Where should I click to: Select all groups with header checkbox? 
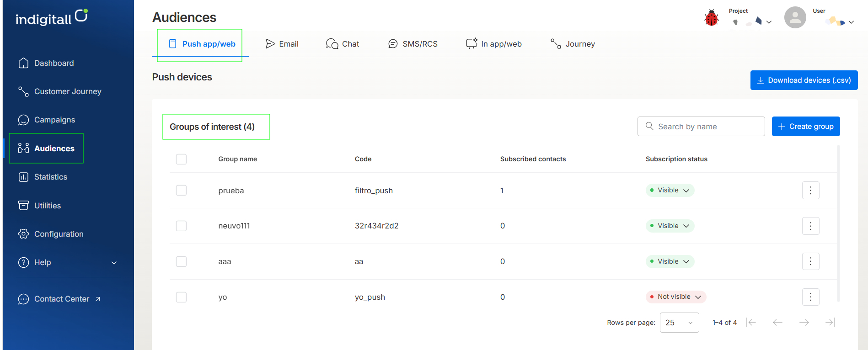tap(181, 159)
